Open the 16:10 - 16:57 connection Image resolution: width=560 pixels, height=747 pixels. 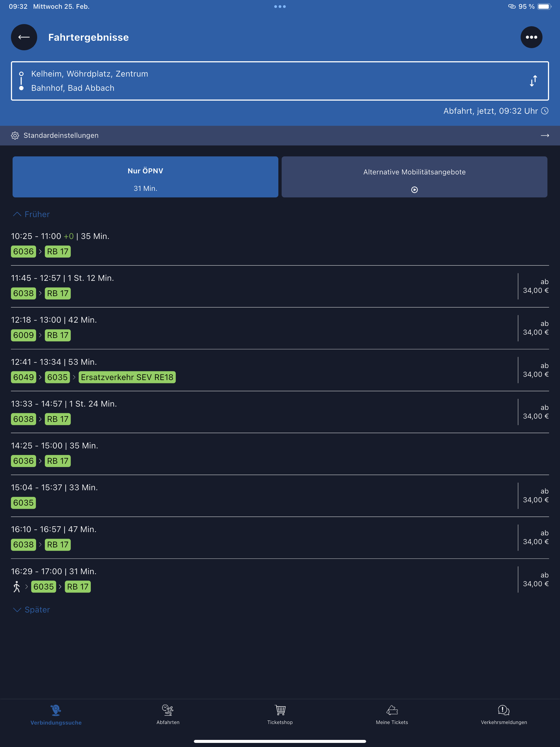[x=280, y=537]
